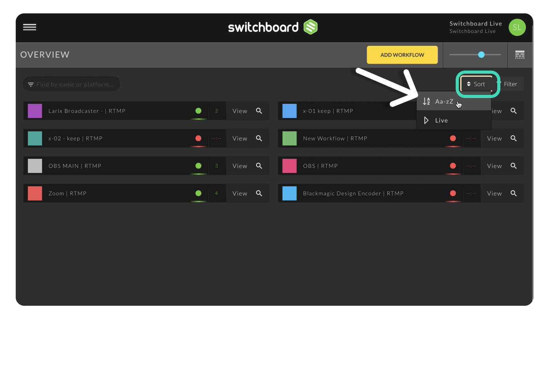Click the light blue swatch of Blackmagic Encoder

click(x=289, y=193)
